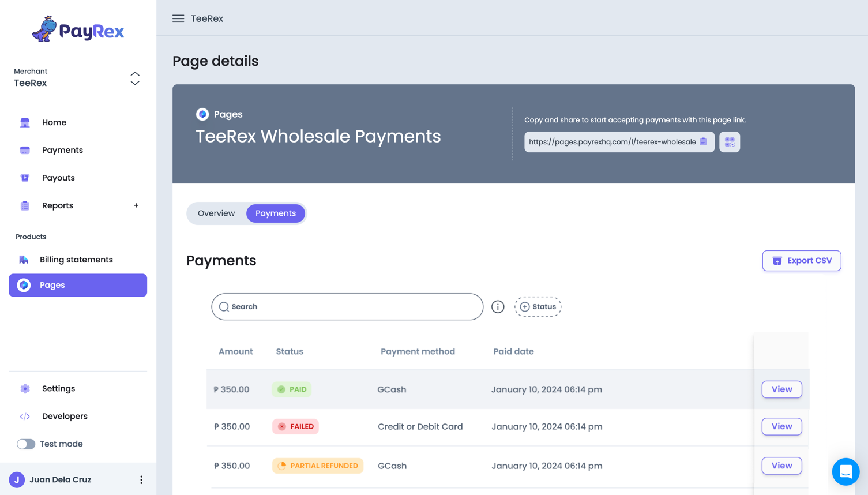Open the QR code for the page link

[729, 141]
